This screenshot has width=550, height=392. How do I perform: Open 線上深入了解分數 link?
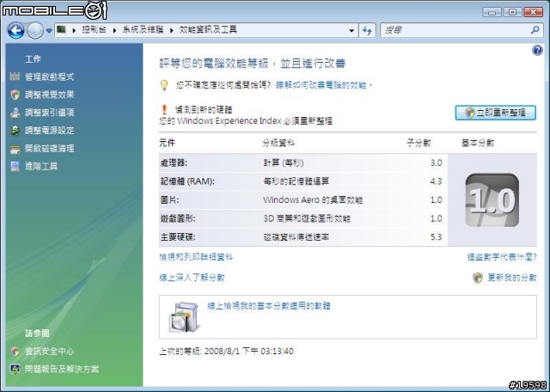coord(192,278)
